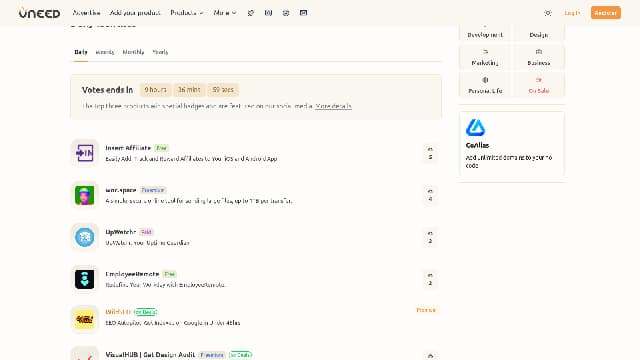Screen dimensions: 640x360
Task: Upvote the second product with 4 votes
Action: [430, 195]
